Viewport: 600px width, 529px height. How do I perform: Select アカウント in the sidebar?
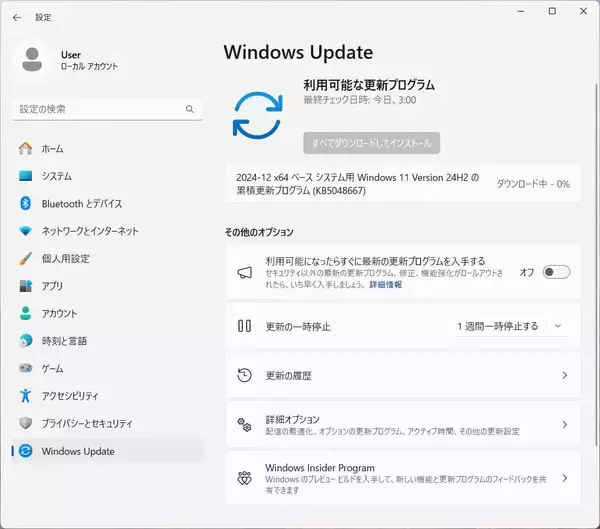coord(108,313)
